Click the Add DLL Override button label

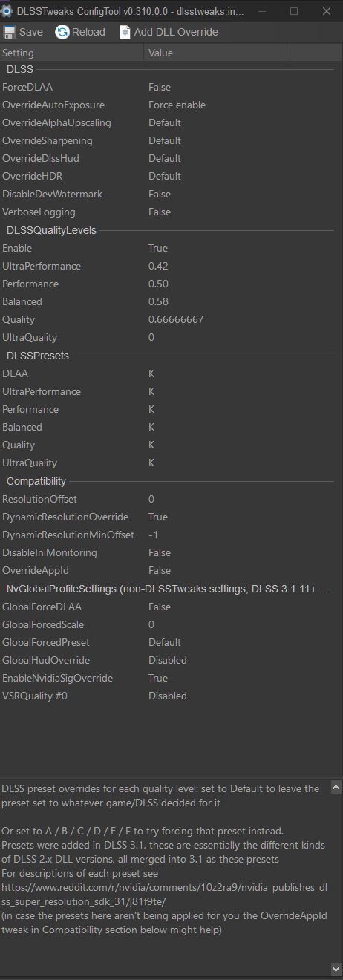click(176, 32)
